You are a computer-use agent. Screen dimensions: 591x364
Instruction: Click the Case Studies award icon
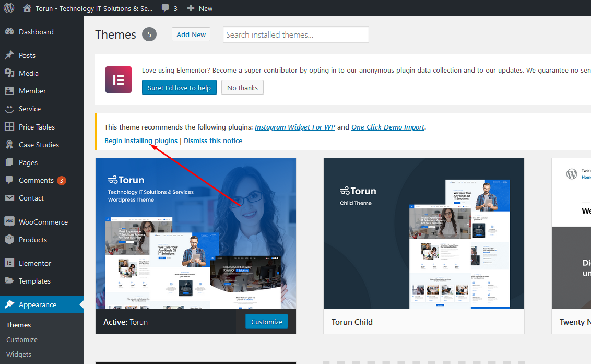point(9,144)
